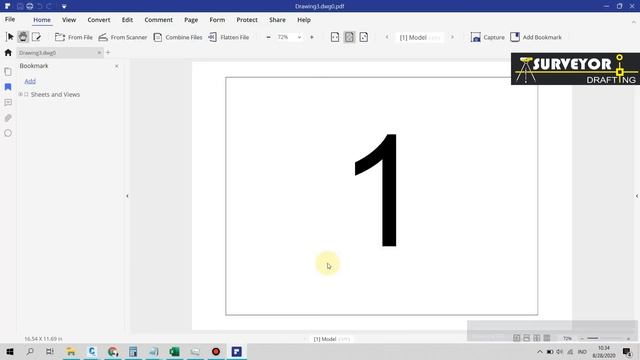Open the 72% zoom level dropdown

(299, 37)
